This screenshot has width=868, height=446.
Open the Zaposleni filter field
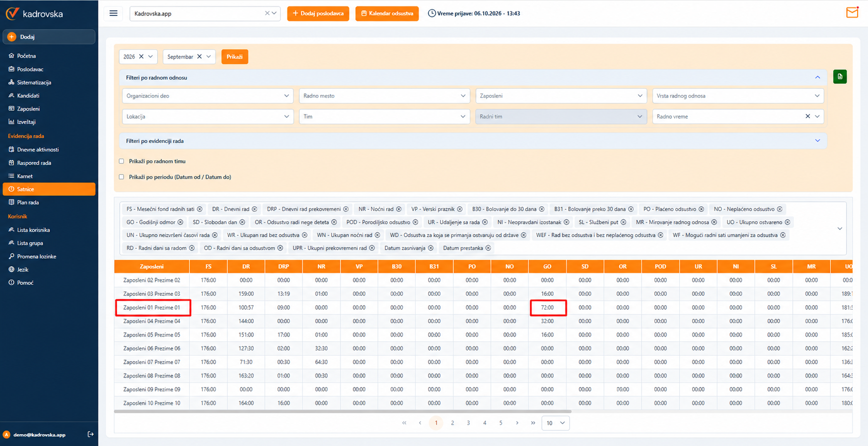561,96
